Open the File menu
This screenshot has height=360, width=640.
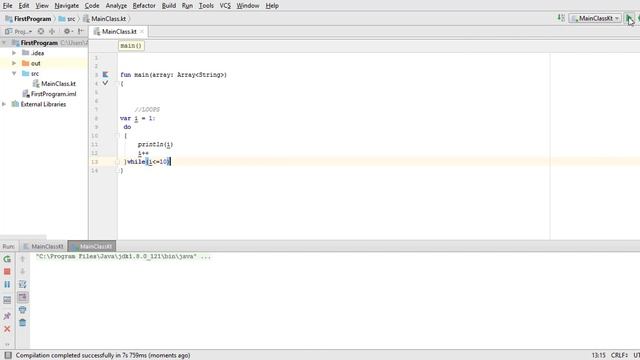[x=7, y=6]
